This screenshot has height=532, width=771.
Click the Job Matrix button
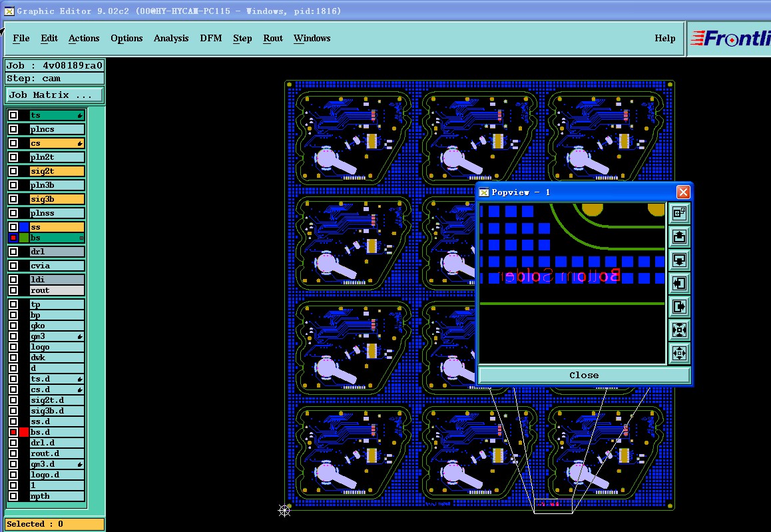tap(54, 95)
